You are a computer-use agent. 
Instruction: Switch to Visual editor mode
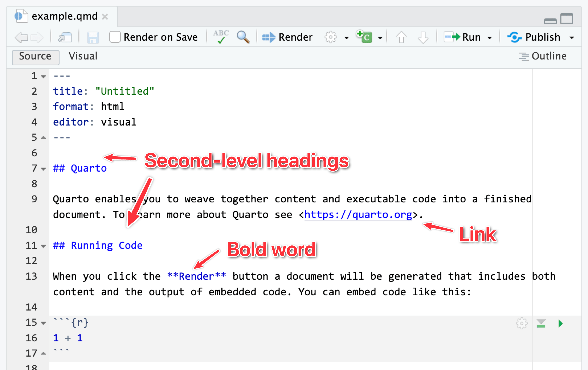click(x=83, y=56)
